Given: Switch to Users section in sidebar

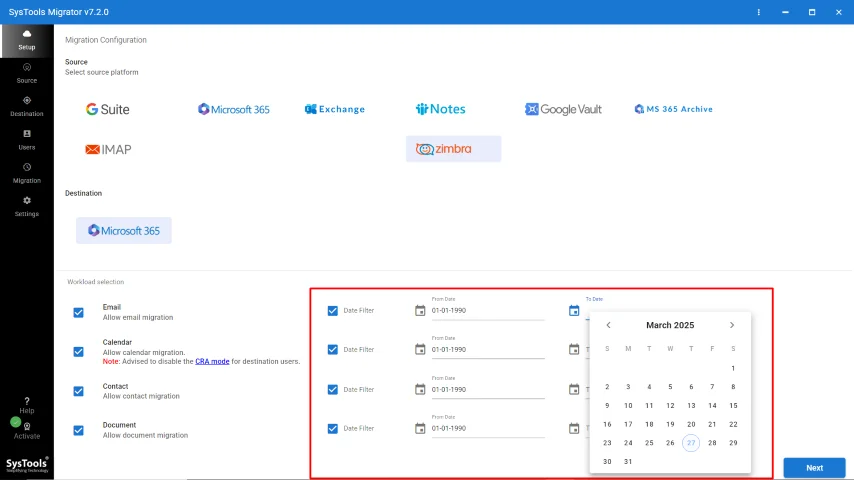Looking at the screenshot, I should [x=27, y=140].
